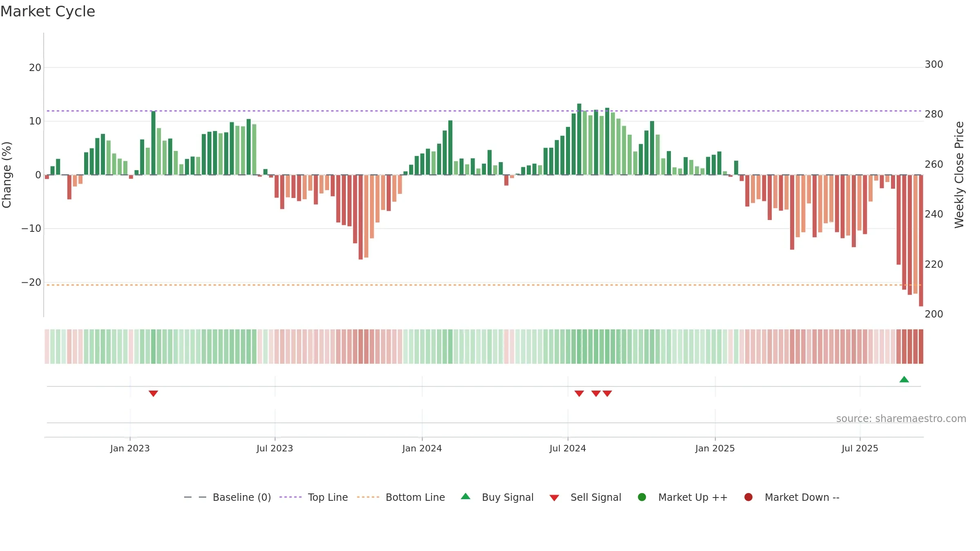The image size is (980, 551).
Task: Toggle the Market Down -- legend entry
Action: coord(792,497)
